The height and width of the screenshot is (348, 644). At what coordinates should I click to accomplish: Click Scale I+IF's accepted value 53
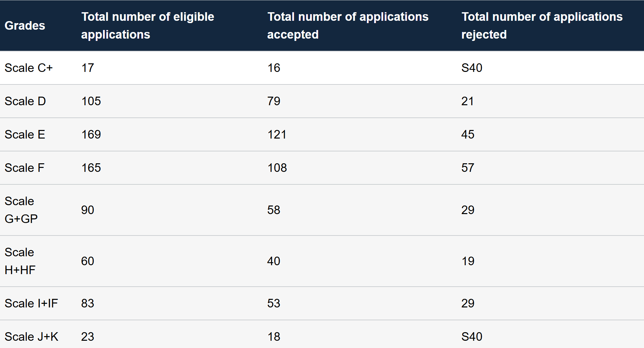273,303
